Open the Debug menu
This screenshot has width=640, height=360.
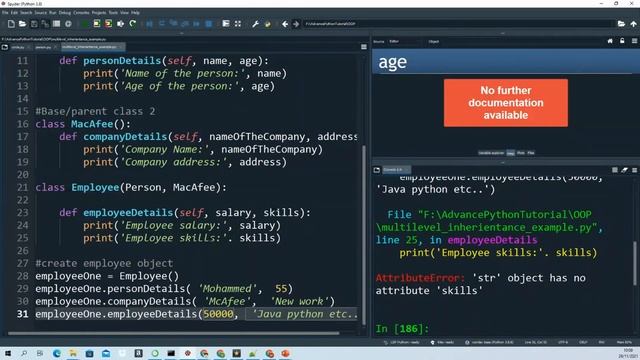tap(64, 13)
